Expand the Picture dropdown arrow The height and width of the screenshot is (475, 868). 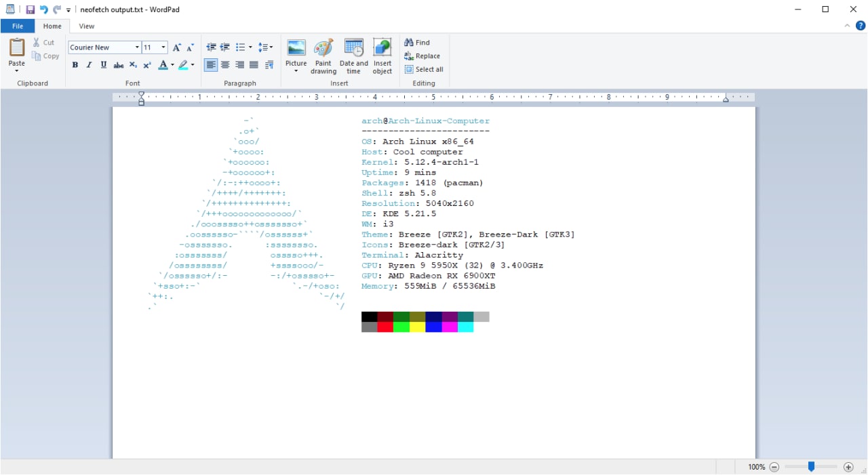(296, 70)
